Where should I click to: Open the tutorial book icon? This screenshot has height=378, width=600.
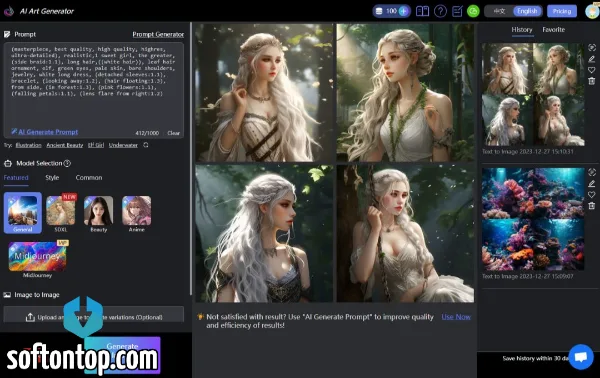(422, 11)
